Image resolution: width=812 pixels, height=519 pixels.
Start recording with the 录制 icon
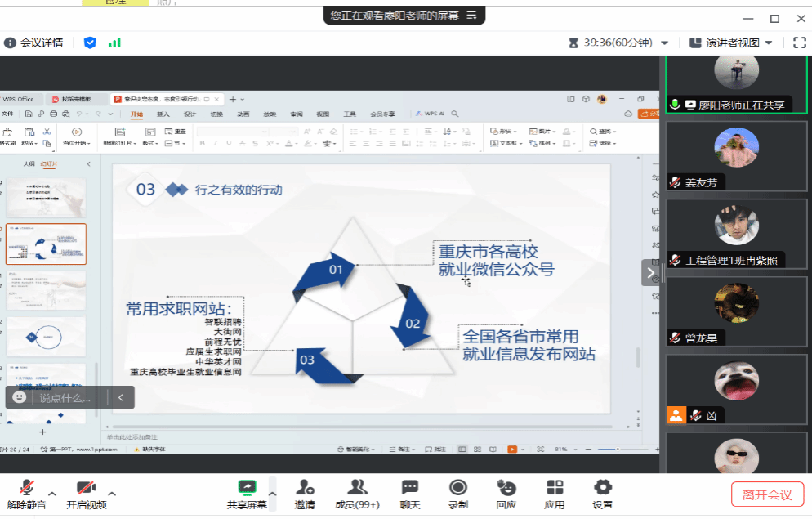pyautogui.click(x=457, y=489)
